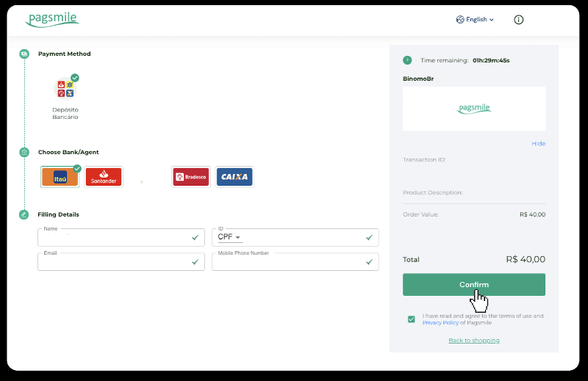Follow the Back to shopping link
588x381 pixels.
point(474,341)
